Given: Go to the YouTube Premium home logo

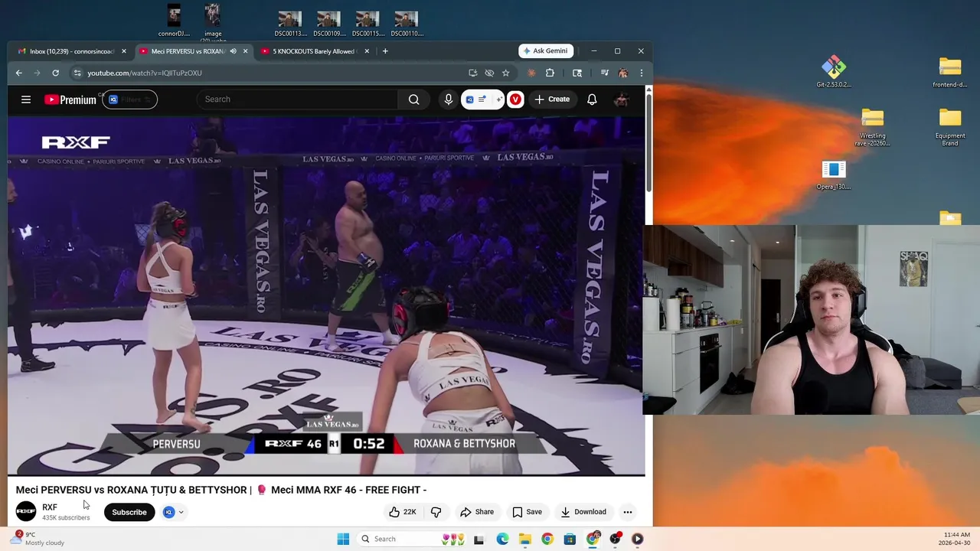Looking at the screenshot, I should pos(70,99).
